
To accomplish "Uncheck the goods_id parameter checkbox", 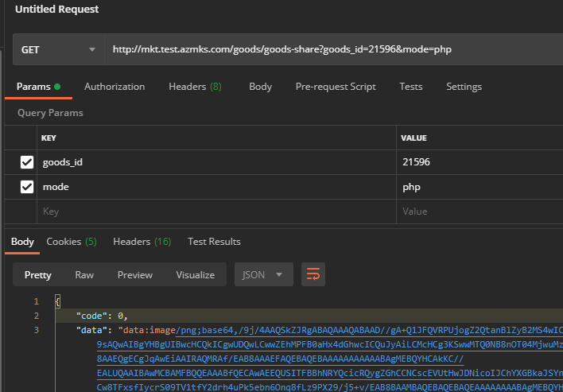I will [27, 162].
